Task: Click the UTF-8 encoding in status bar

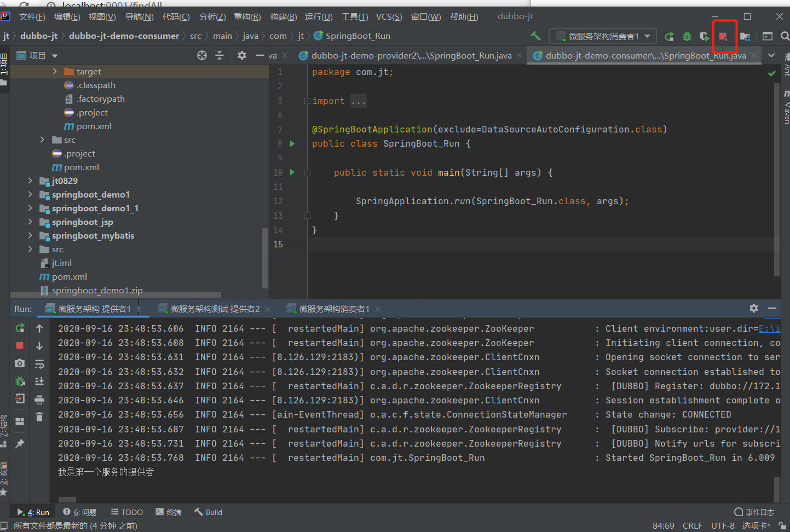Action: pos(723,525)
